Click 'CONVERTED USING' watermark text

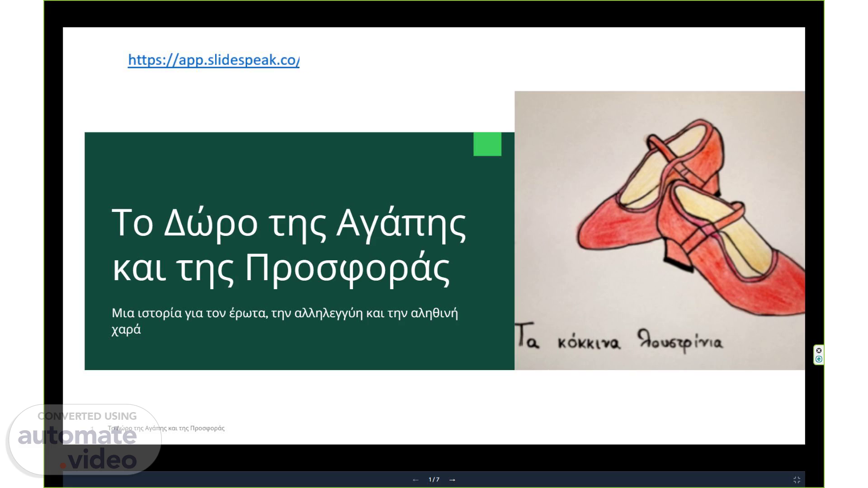click(x=87, y=416)
